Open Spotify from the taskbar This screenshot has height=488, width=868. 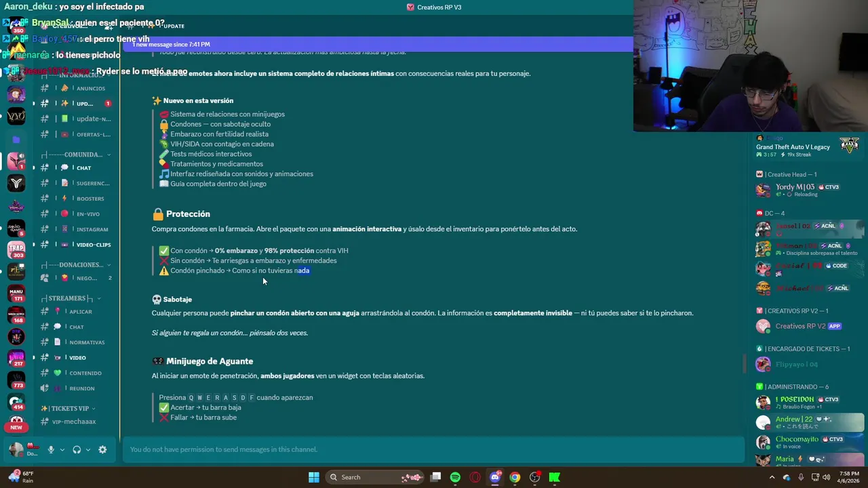tap(455, 477)
